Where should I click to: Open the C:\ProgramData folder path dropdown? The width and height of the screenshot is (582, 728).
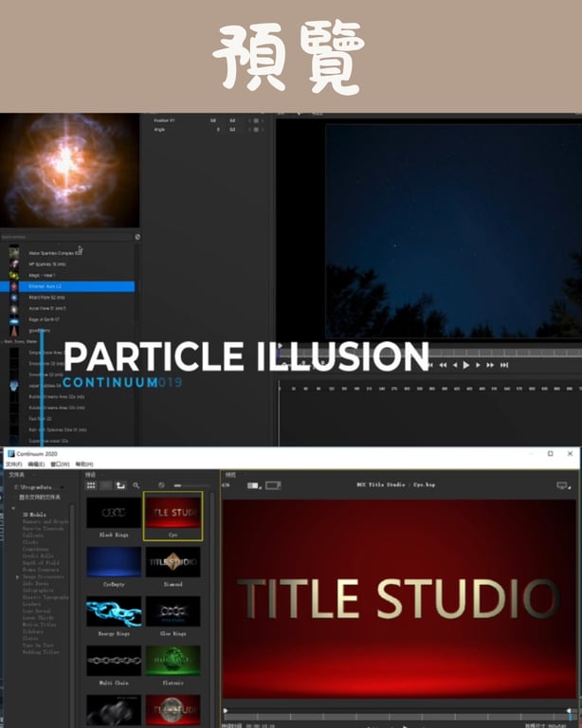click(x=39, y=487)
